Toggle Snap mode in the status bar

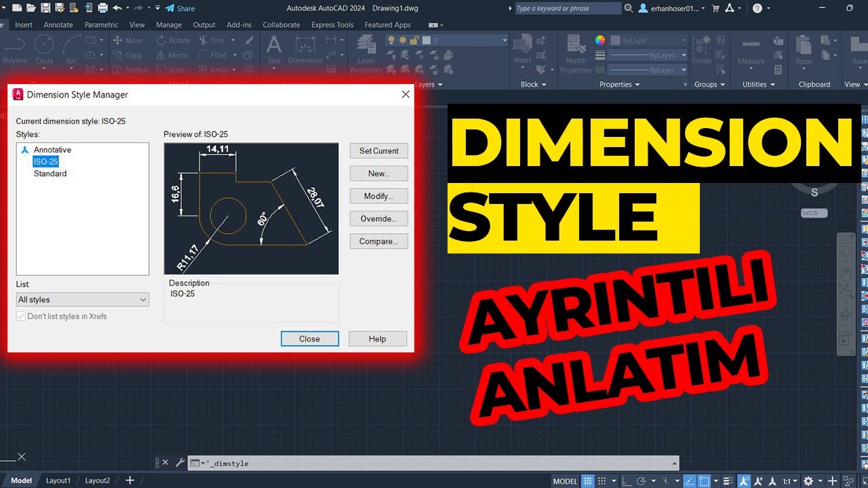tap(602, 481)
